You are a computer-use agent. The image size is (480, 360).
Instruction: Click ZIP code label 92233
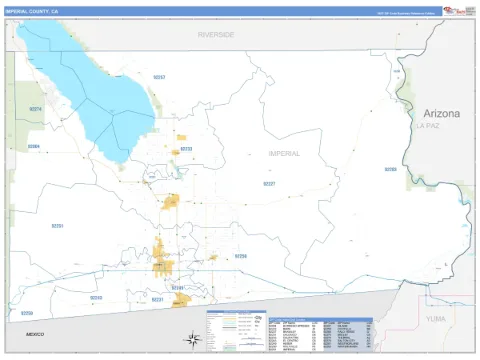pyautogui.click(x=186, y=149)
